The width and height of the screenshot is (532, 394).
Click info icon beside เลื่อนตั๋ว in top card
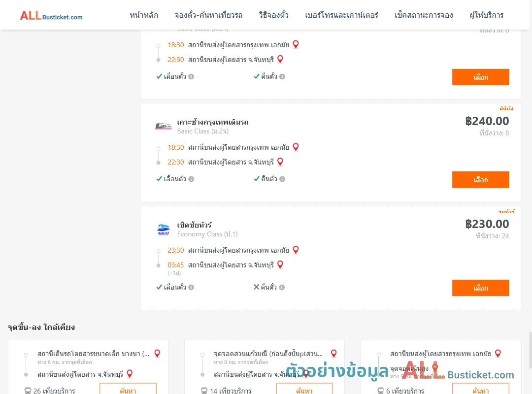pos(191,77)
